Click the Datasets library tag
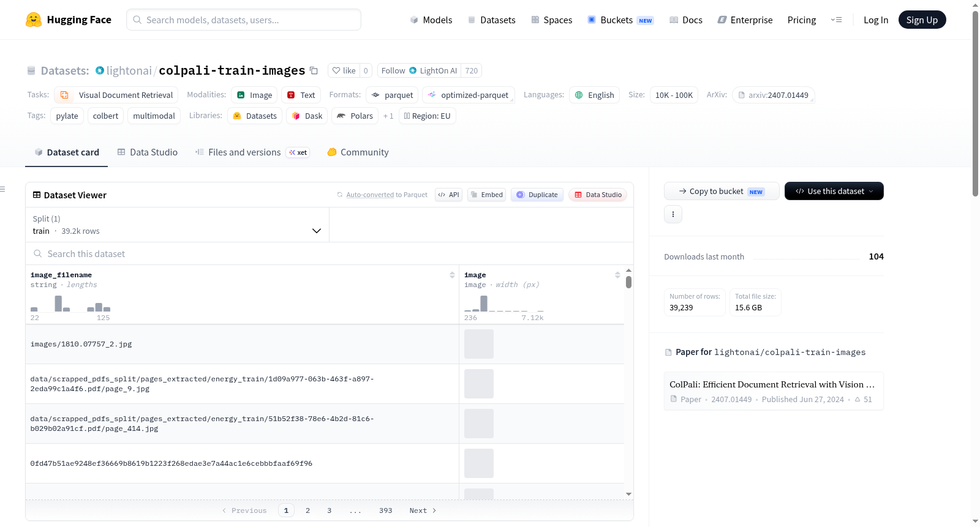The width and height of the screenshot is (980, 527). coord(255,116)
